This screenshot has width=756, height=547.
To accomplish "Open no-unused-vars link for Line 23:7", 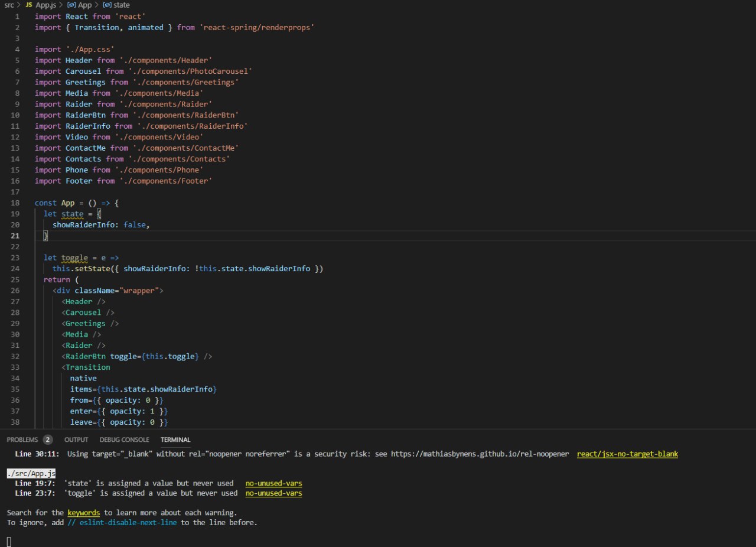I will (x=273, y=493).
